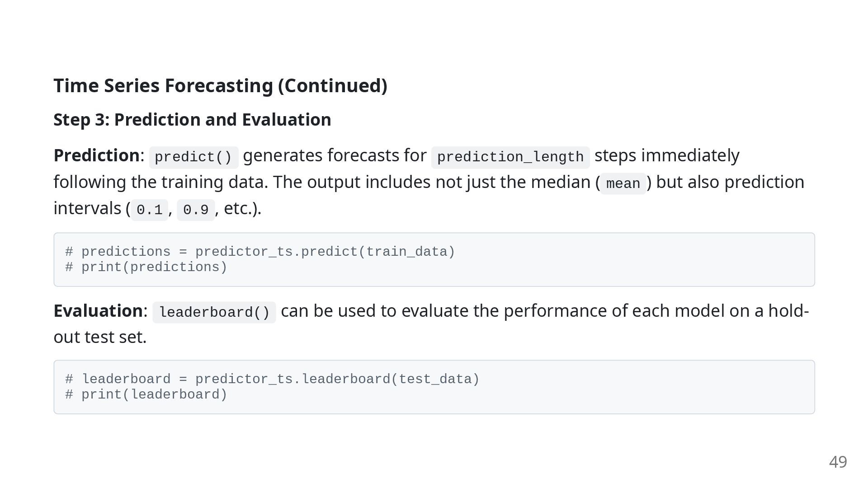Click the predictor_ts.leaderboard(test_data) code line
868x488 pixels.
(x=272, y=379)
